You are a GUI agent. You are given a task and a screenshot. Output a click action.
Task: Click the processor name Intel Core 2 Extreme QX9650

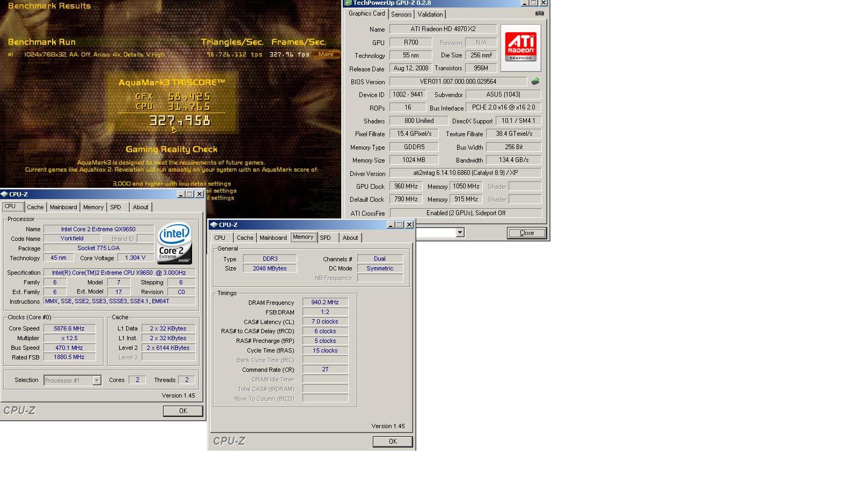(98, 229)
